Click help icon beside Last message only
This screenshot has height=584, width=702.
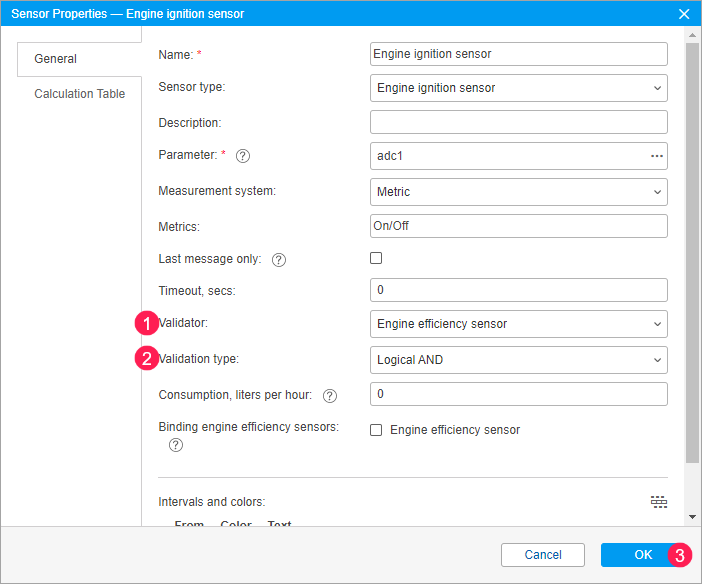point(279,260)
